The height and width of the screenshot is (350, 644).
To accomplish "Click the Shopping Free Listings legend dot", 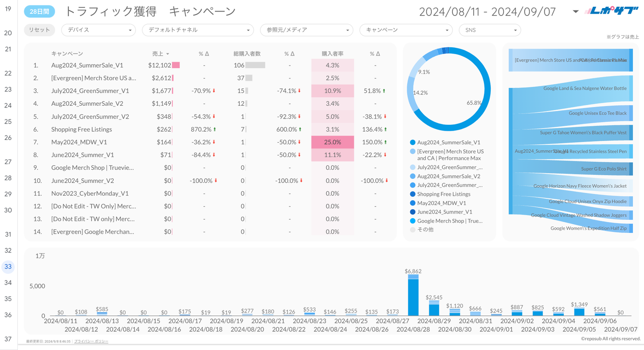I will [412, 194].
